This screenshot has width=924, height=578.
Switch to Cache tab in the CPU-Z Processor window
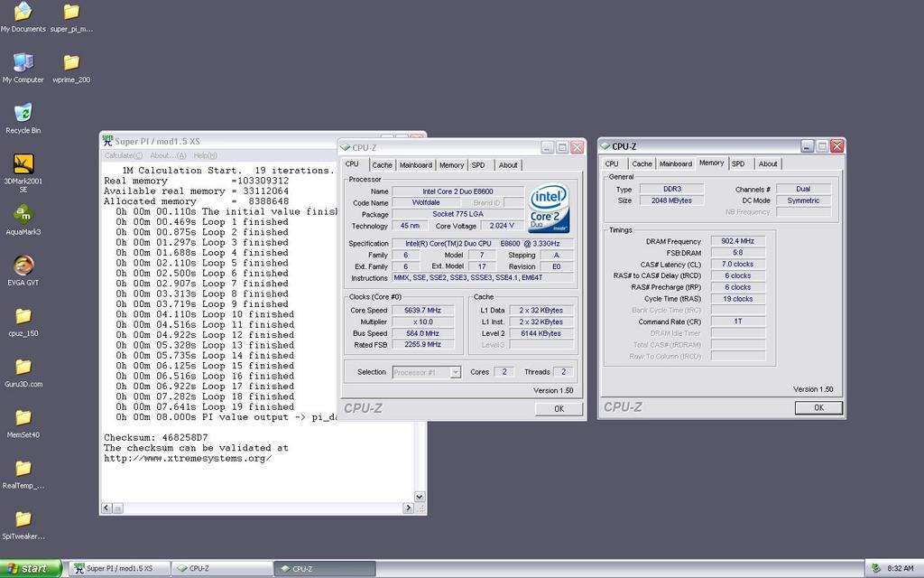pyautogui.click(x=382, y=165)
